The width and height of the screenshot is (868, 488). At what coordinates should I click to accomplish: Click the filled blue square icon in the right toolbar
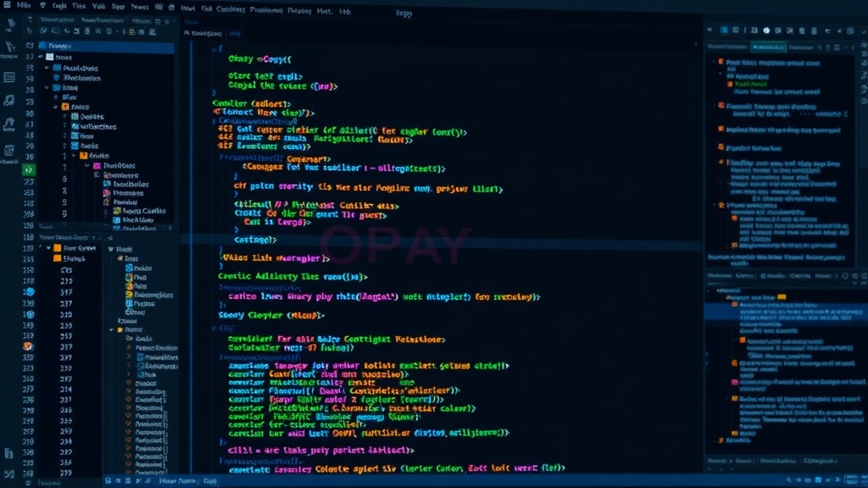point(724,30)
